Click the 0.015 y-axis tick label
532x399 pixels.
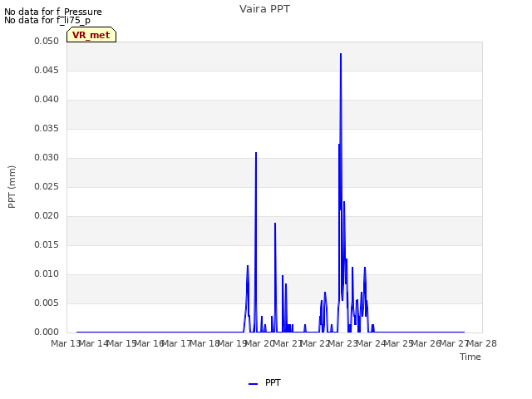tap(47, 245)
